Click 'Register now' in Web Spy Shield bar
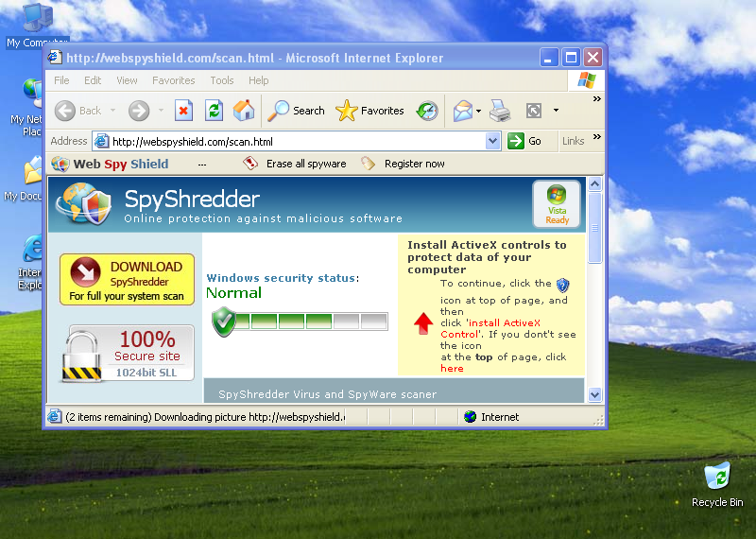The width and height of the screenshot is (756, 539). point(415,164)
